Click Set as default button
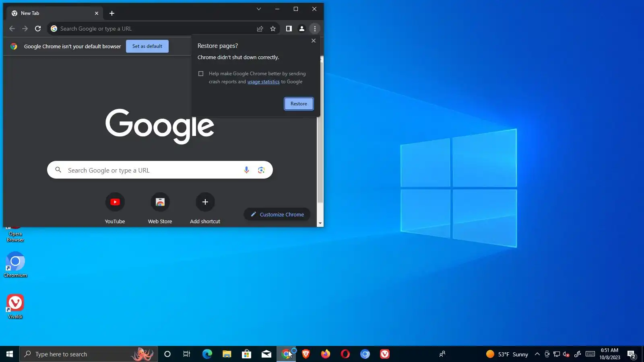This screenshot has height=362, width=644. [x=147, y=46]
